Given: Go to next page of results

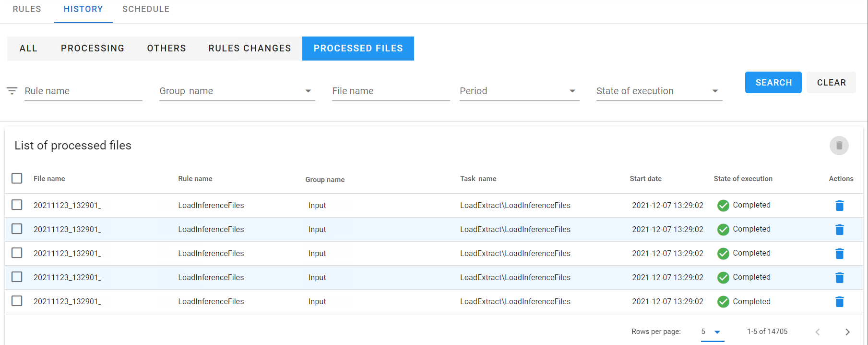Looking at the screenshot, I should (847, 332).
